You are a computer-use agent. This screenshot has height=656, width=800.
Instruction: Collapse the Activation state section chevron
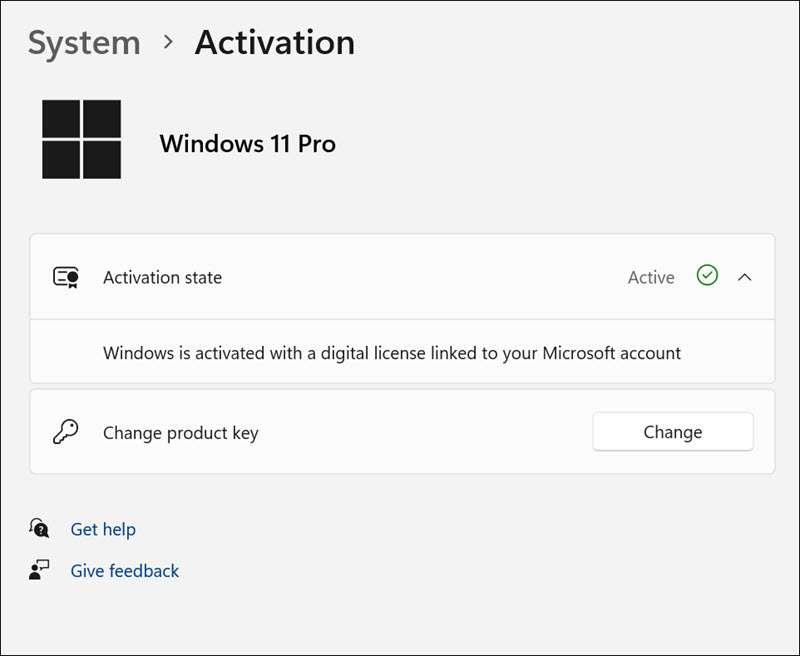(x=744, y=277)
